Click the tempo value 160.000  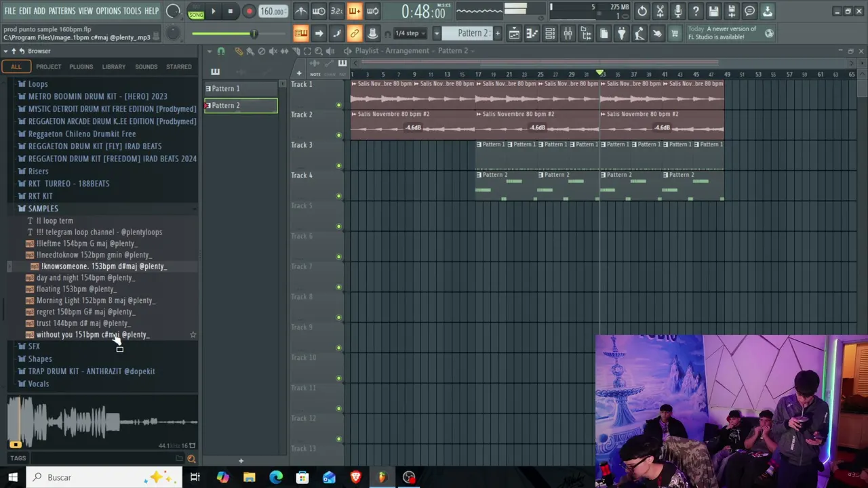(x=273, y=12)
